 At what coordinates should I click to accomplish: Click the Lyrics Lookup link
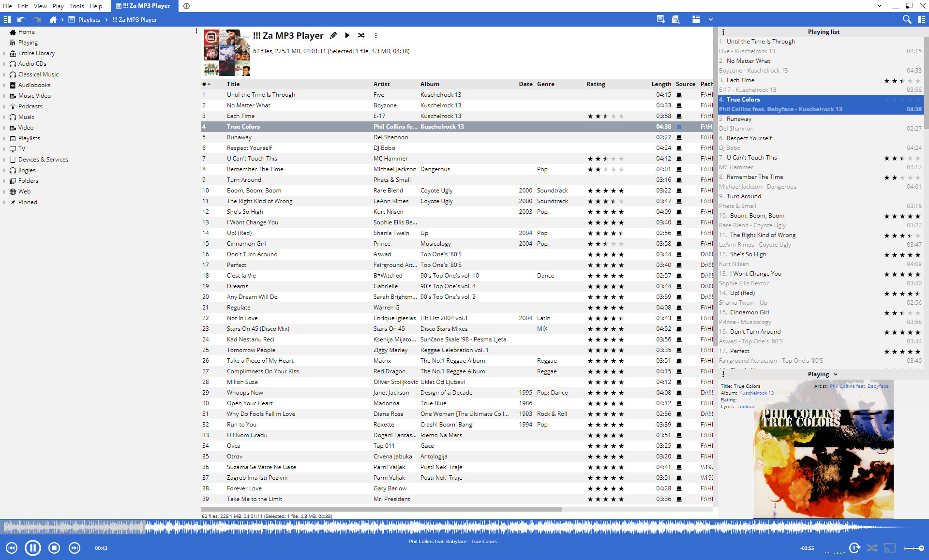click(x=745, y=406)
